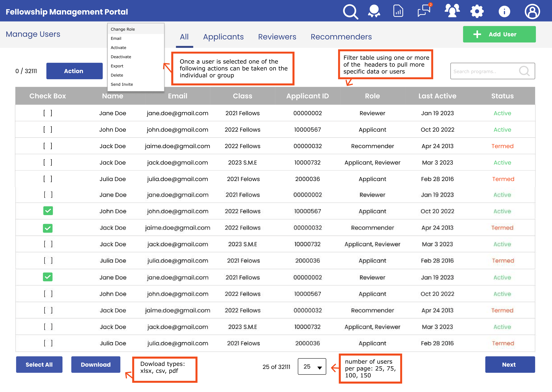552x392 pixels.
Task: Open the messages chat icon with notification badge
Action: pos(424,11)
